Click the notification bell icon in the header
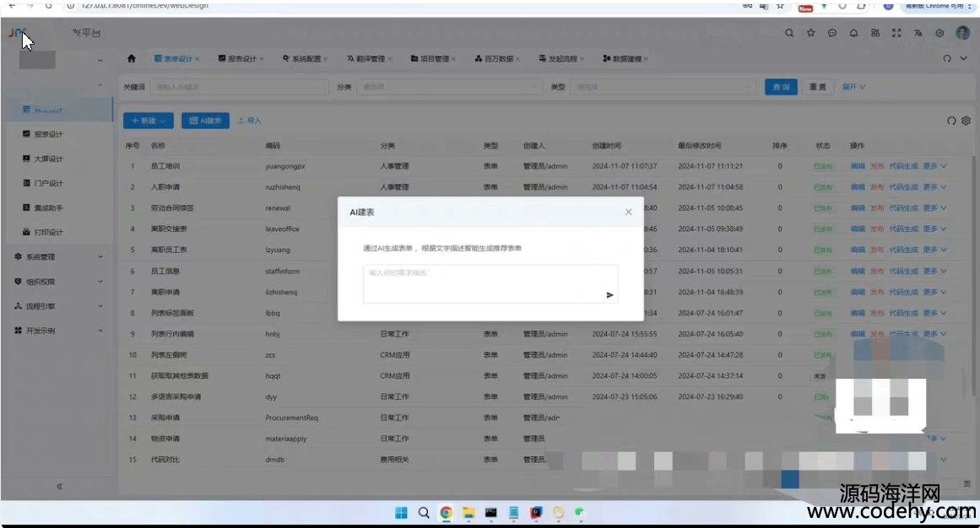This screenshot has height=528, width=980. 853,34
